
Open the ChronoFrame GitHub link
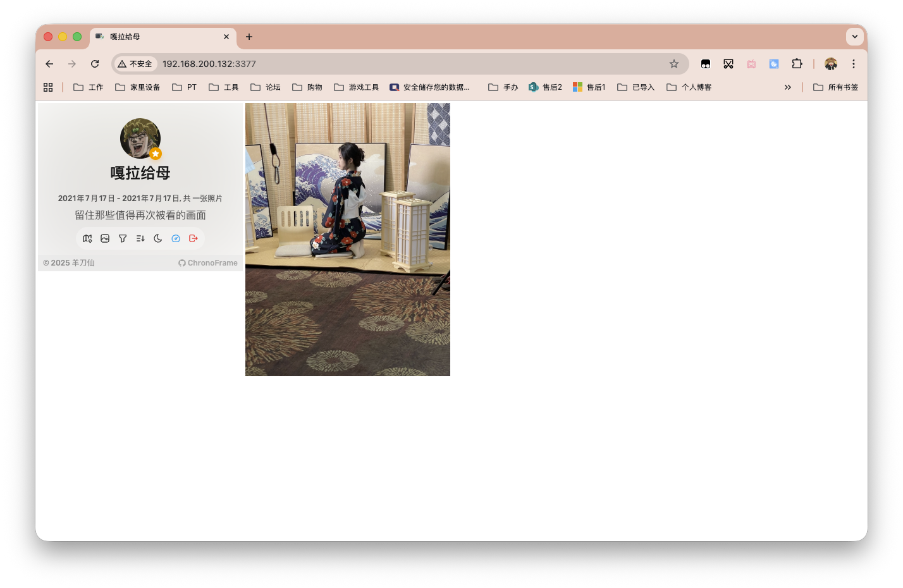pos(208,263)
